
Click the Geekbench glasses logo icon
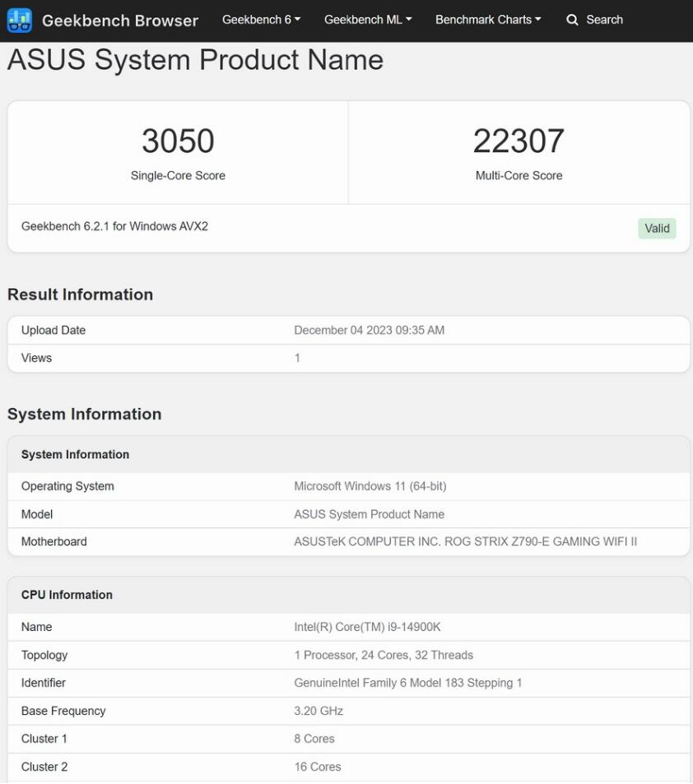(x=20, y=21)
